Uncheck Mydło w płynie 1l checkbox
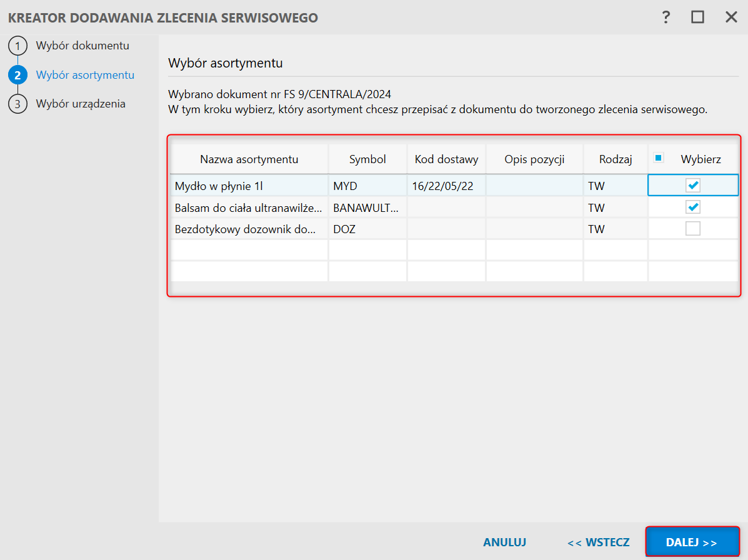This screenshot has width=748, height=560. 692,185
